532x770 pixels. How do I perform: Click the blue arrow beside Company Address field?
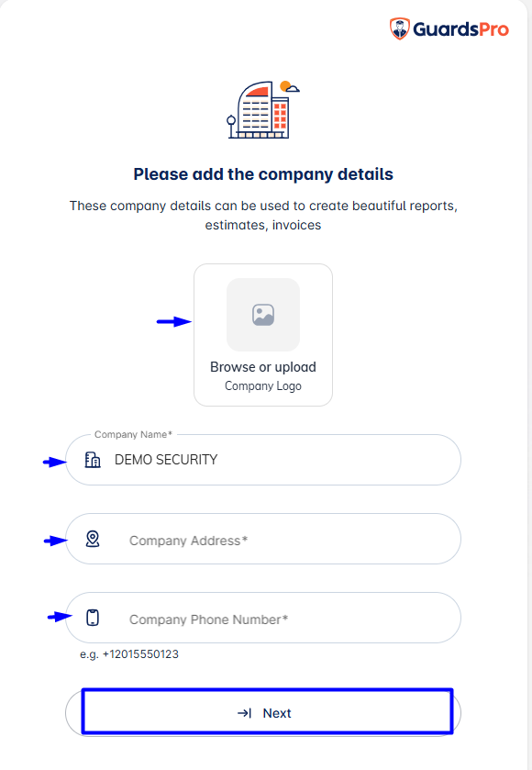(x=55, y=541)
